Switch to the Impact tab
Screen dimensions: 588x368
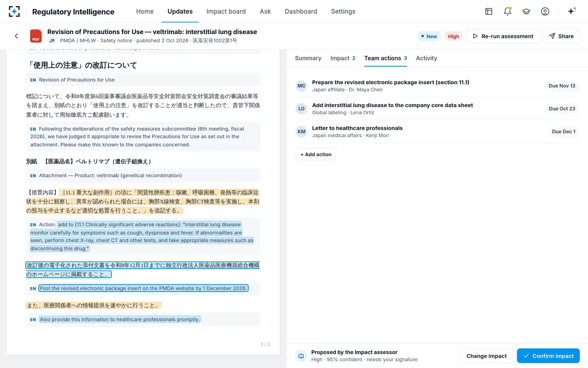[343, 58]
